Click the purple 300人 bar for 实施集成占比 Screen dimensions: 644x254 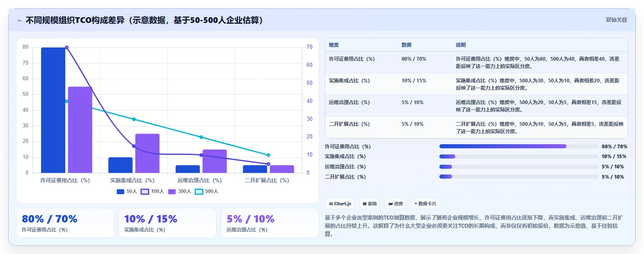pos(147,153)
